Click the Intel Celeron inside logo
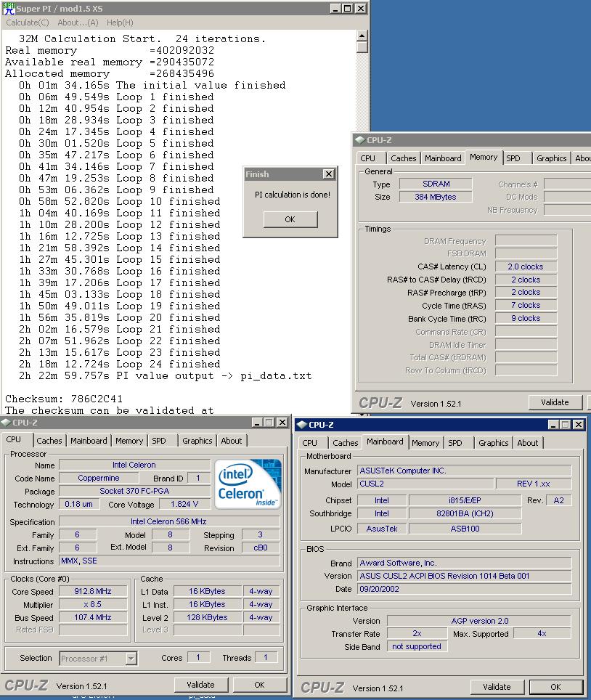 (x=248, y=484)
